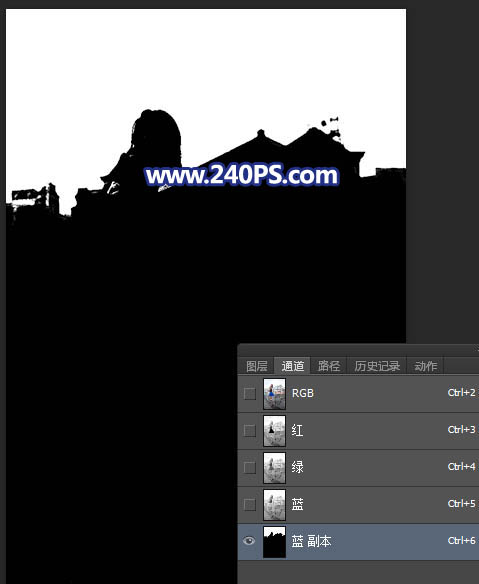Toggle visibility of the 红 channel
This screenshot has height=584, width=479.
pyautogui.click(x=250, y=431)
